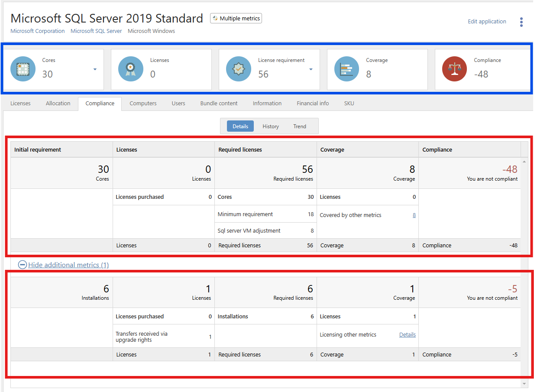This screenshot has height=392, width=534.
Task: Click the Licenses column header
Action: [x=164, y=149]
